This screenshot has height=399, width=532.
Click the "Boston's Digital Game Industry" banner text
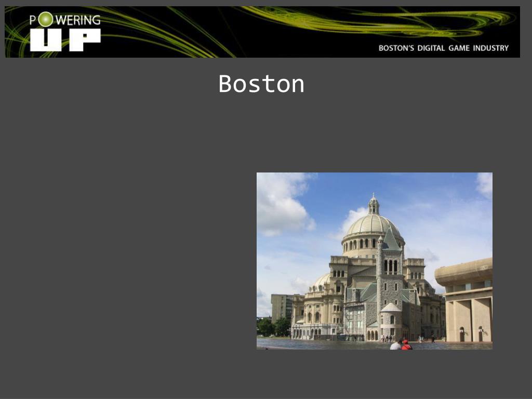point(444,48)
